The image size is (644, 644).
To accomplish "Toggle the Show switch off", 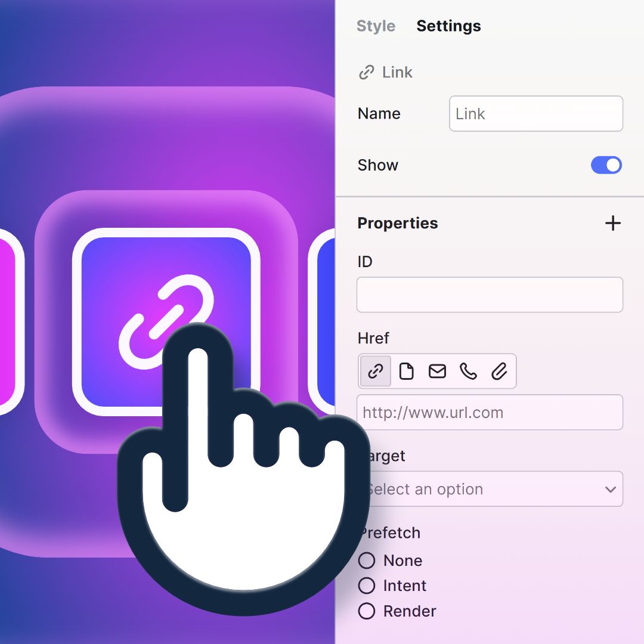I will (606, 165).
